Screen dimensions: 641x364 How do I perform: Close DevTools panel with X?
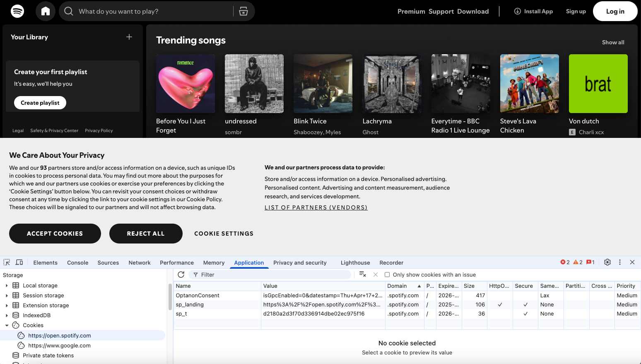(632, 262)
